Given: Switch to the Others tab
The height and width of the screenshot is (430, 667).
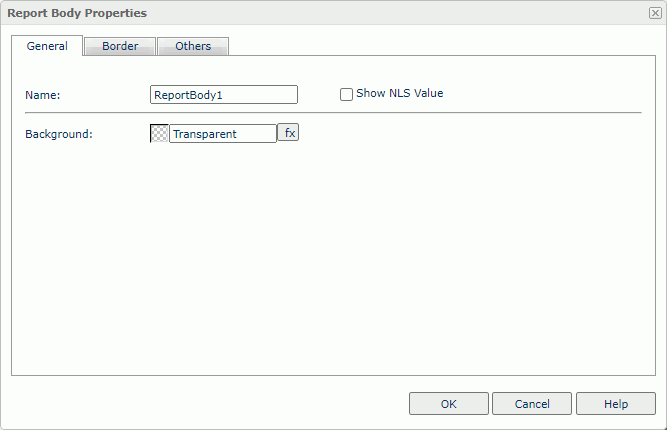Looking at the screenshot, I should coord(193,46).
